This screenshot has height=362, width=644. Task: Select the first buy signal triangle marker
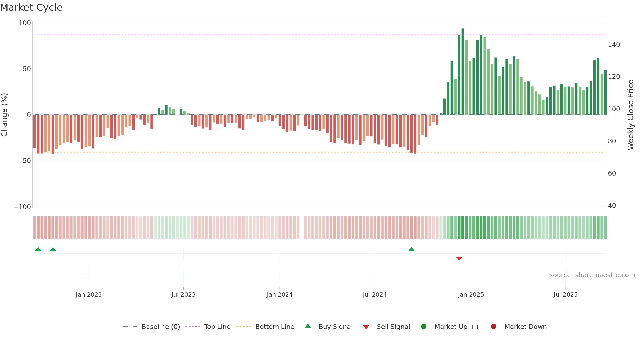[x=38, y=249]
